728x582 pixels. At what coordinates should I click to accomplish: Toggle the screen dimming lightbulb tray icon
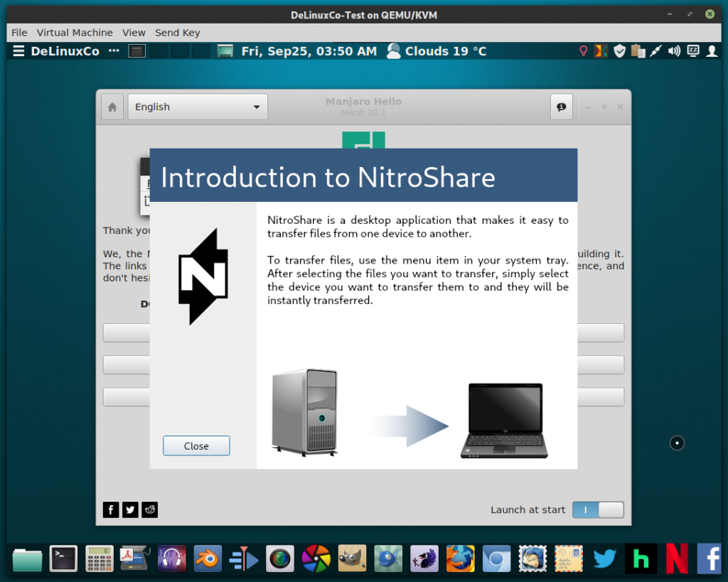click(583, 50)
